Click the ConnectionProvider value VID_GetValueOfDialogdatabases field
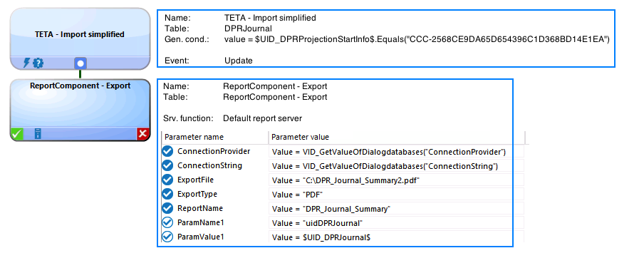 (396, 152)
